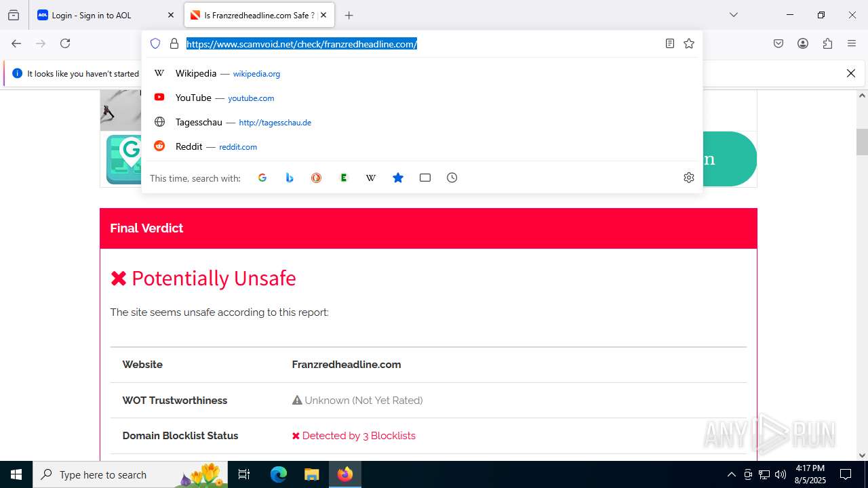
Task: Search history with clock icon
Action: (452, 178)
